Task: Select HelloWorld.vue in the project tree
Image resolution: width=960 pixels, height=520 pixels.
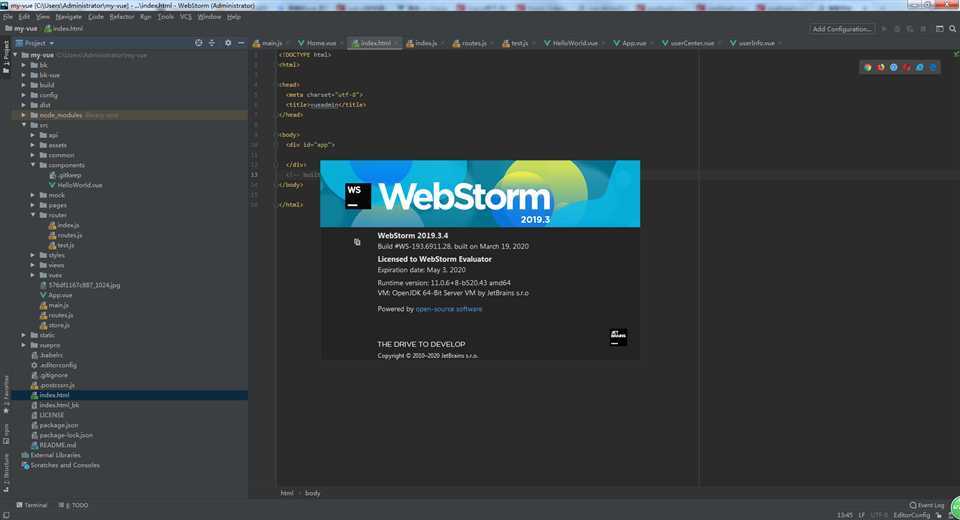Action: click(x=75, y=185)
